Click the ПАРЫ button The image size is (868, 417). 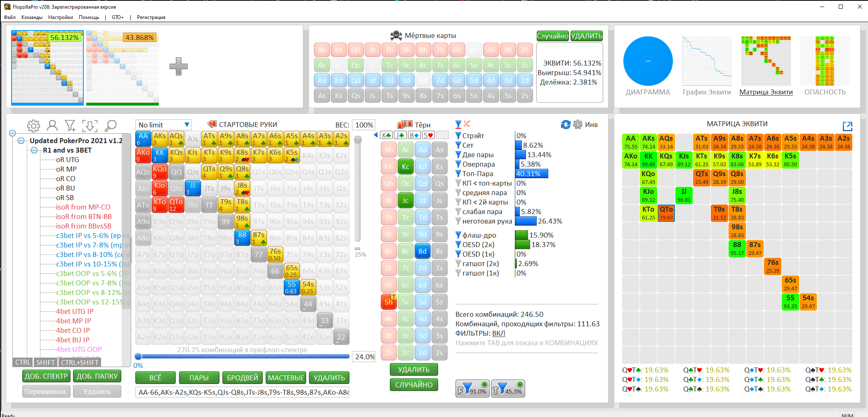[199, 377]
